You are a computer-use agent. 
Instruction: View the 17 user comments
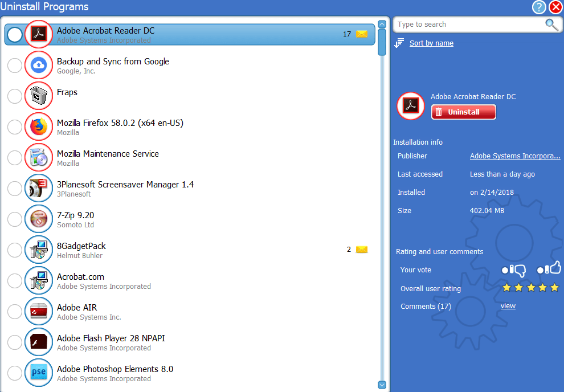click(508, 306)
